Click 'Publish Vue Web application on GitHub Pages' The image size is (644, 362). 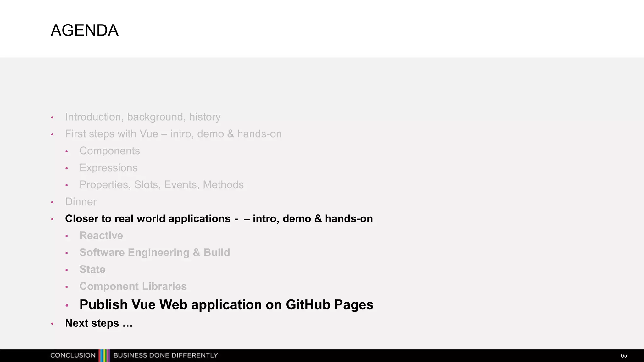pos(226,305)
